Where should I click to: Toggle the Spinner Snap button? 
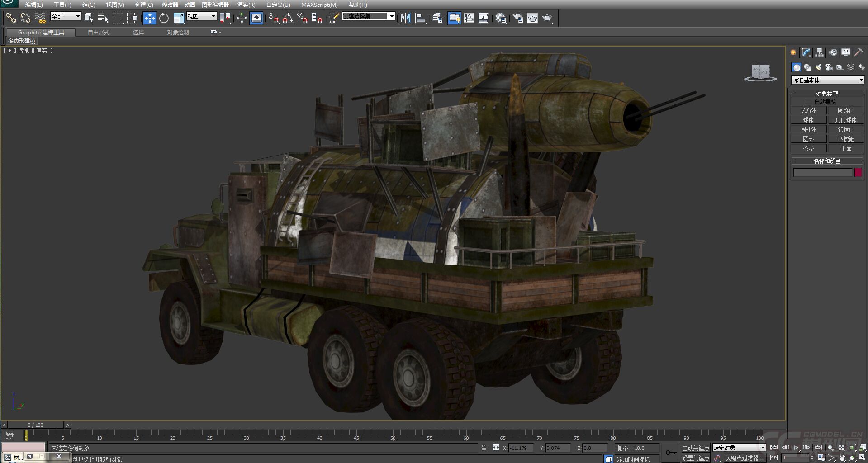coord(317,18)
